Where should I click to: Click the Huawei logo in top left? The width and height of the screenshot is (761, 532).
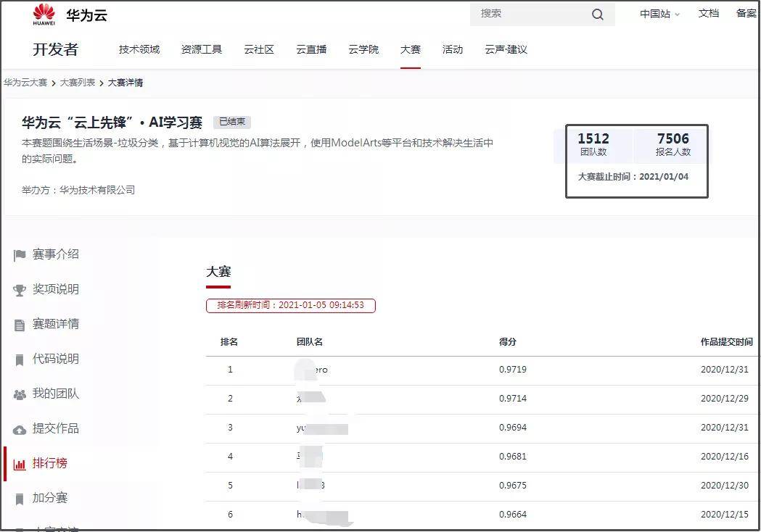coord(42,14)
